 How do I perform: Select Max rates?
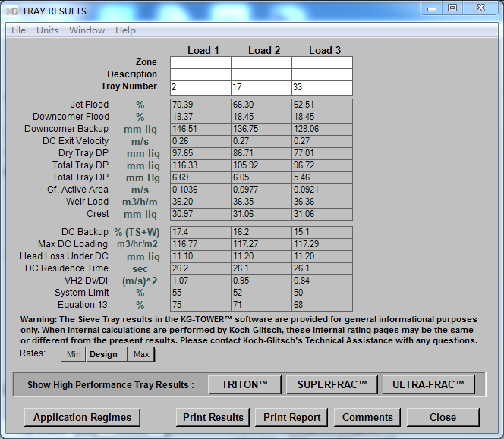click(x=141, y=354)
